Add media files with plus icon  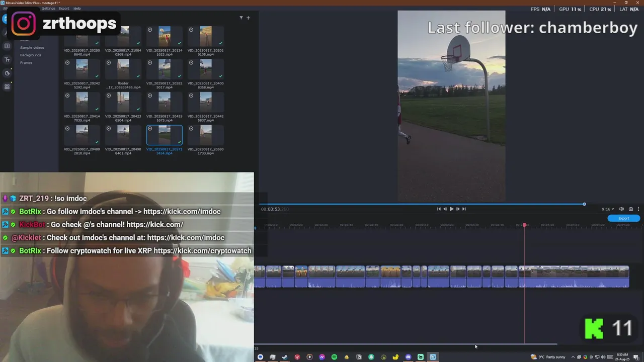(x=248, y=18)
